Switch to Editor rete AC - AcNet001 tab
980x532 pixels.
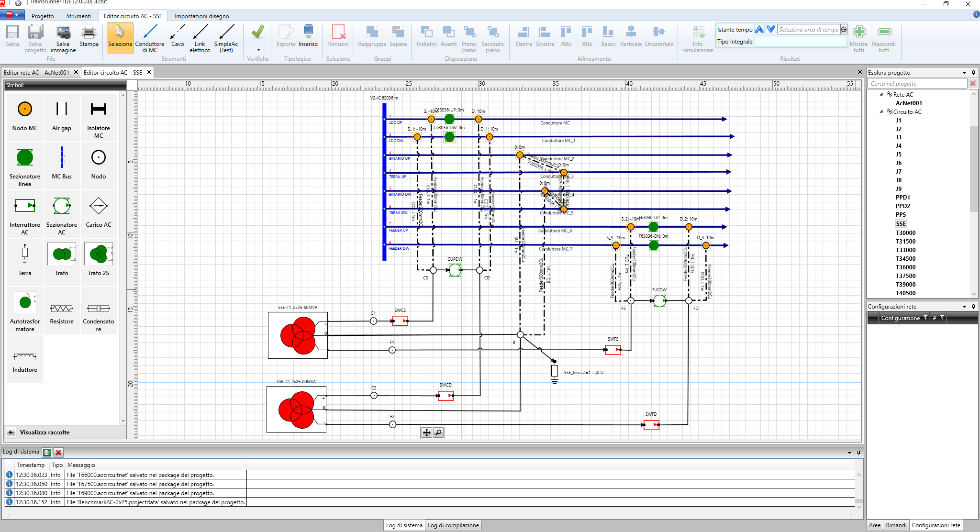(x=36, y=72)
